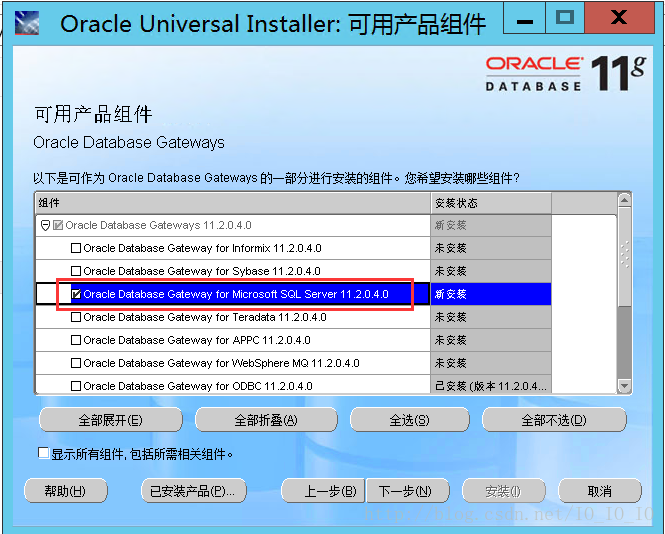Image resolution: width=665 pixels, height=534 pixels.
Task: Check Oracle Database Gateway for APPC
Action: (x=75, y=340)
